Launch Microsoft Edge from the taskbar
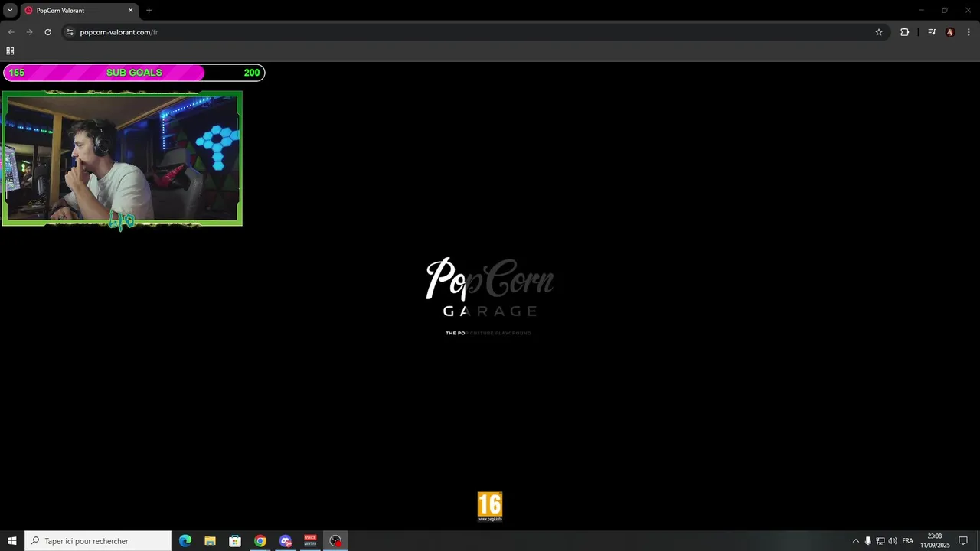The height and width of the screenshot is (551, 980). 185,541
